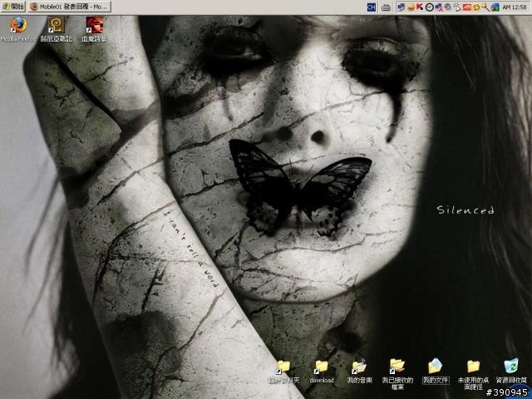Open 我已接收的檔案 folder
532x399 pixels.
(397, 366)
